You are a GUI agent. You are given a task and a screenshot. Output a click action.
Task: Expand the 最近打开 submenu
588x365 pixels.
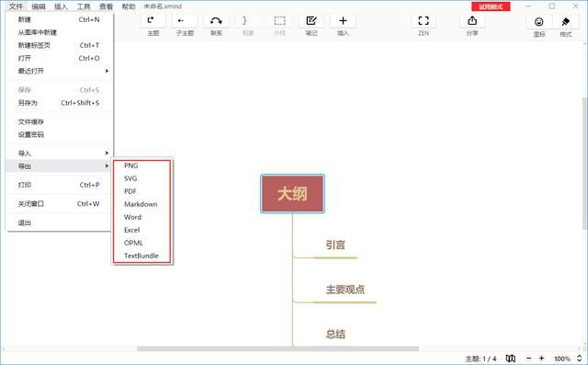[59, 71]
